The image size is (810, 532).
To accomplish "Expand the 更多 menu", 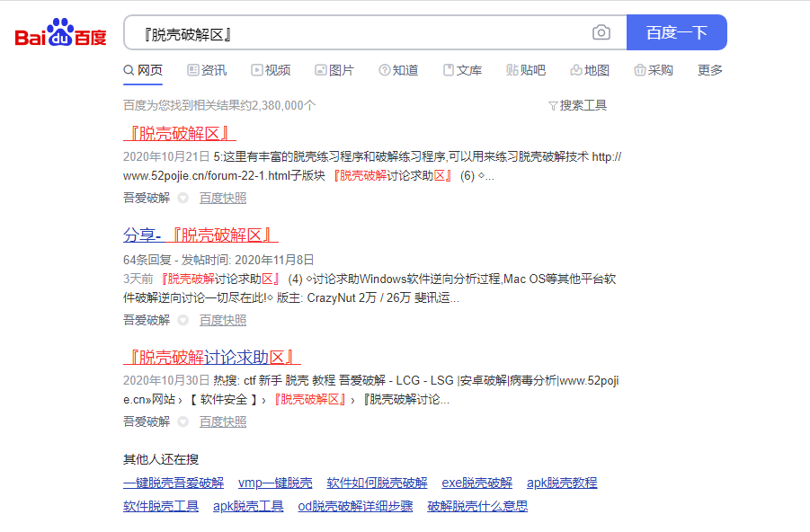I will pos(710,70).
